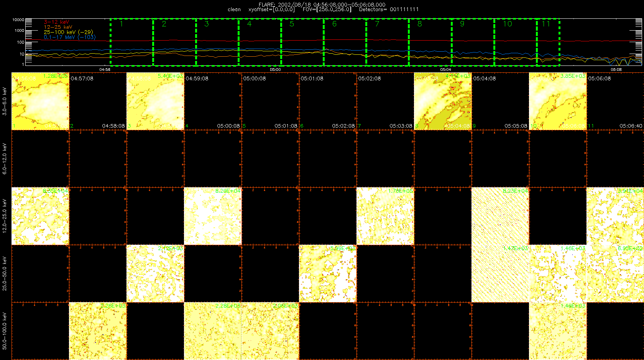Open the 25-50 keV image with peak 6.95E+02
Screen dimensions: 644x360
615,273
